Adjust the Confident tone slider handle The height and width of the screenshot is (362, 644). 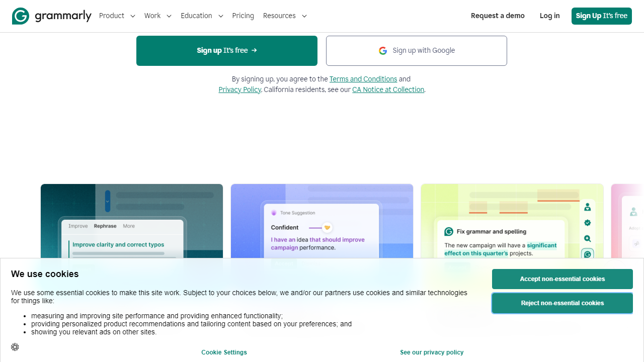click(x=327, y=228)
